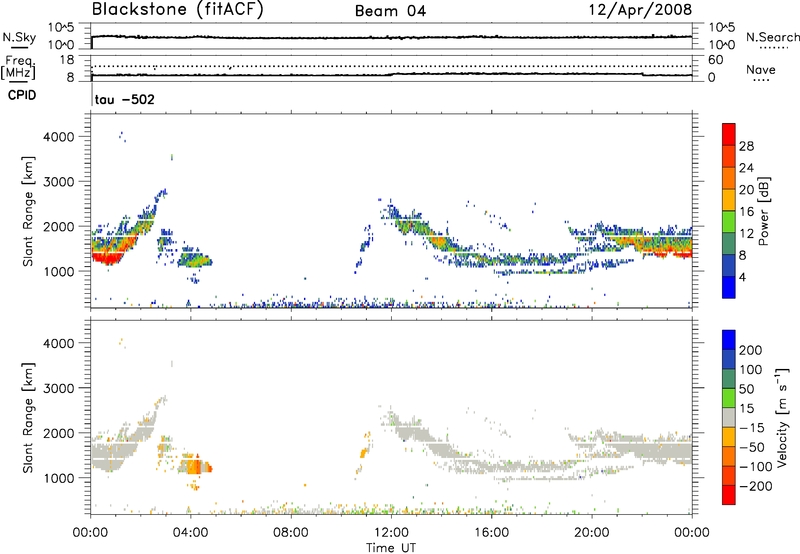
Task: Select the '60' Nave axis tick label
Action: tap(715, 60)
